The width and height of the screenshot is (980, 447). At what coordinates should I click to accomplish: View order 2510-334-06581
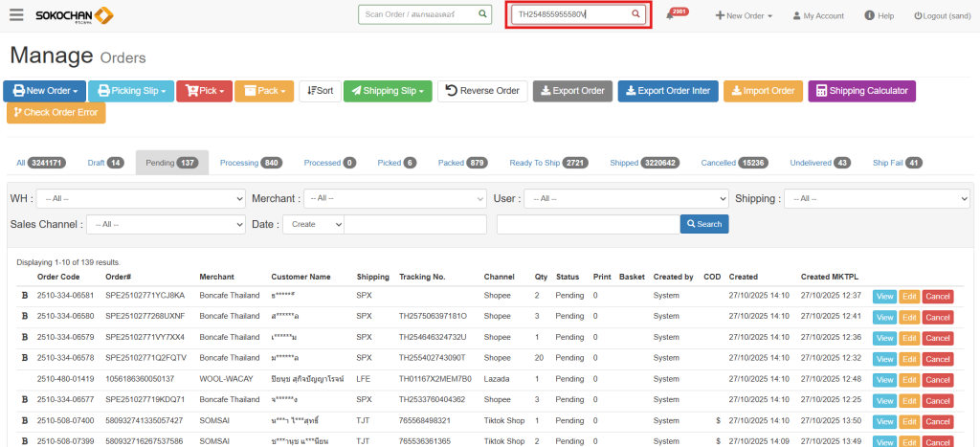point(883,296)
